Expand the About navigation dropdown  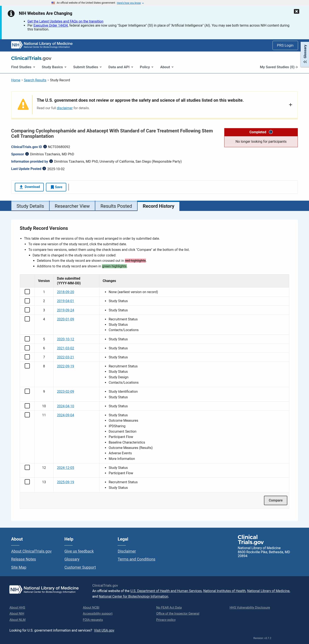coord(167,67)
